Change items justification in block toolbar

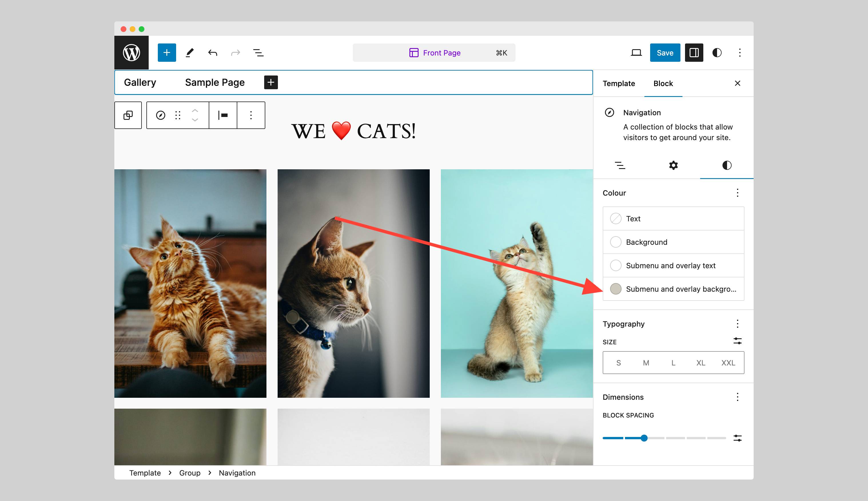223,115
